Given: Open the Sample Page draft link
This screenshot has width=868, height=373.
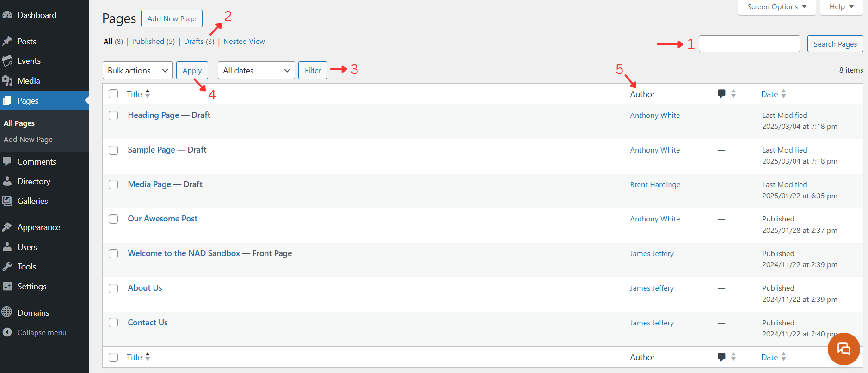Looking at the screenshot, I should (x=152, y=150).
